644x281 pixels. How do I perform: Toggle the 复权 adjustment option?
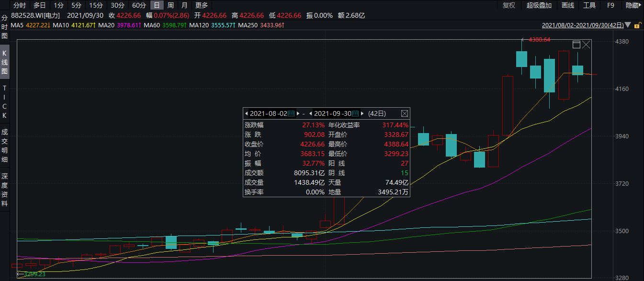[509, 5]
